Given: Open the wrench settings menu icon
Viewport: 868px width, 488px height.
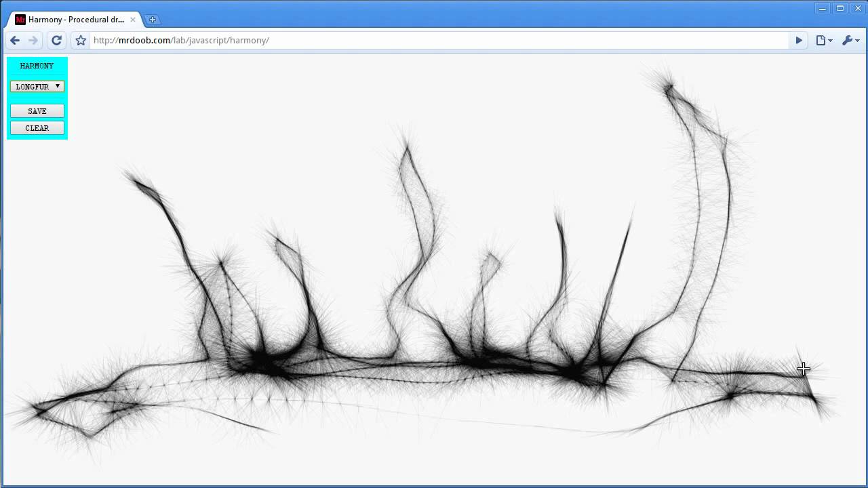Looking at the screenshot, I should (x=848, y=40).
